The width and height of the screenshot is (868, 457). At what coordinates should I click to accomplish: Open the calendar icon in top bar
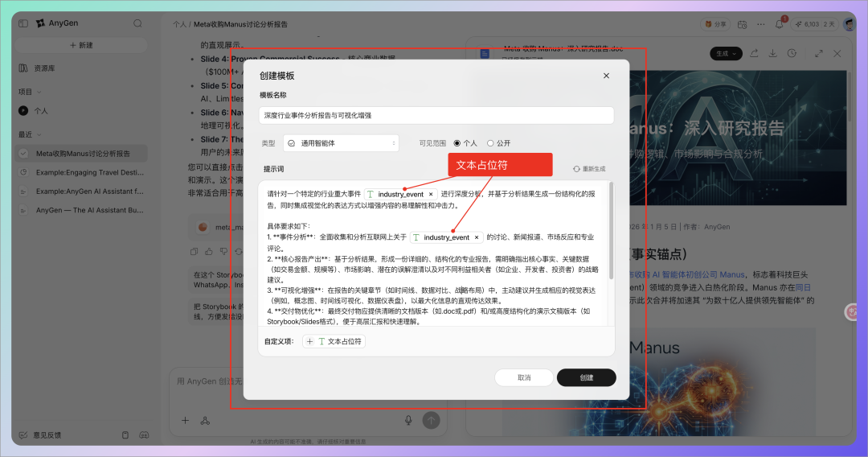click(743, 24)
